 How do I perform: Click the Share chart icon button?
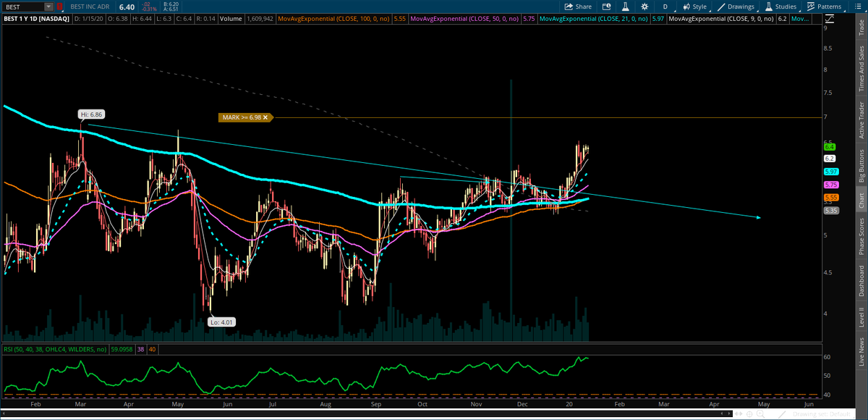576,7
